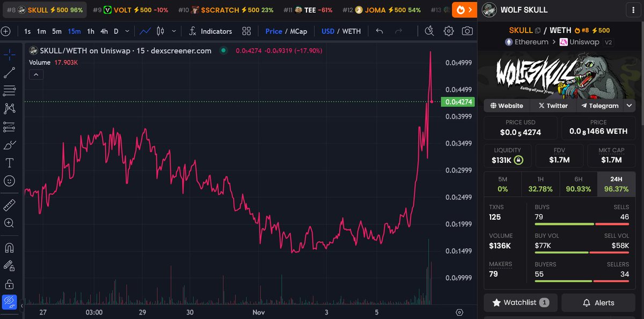
Task: Select the crosshair cursor tool
Action: 9,54
